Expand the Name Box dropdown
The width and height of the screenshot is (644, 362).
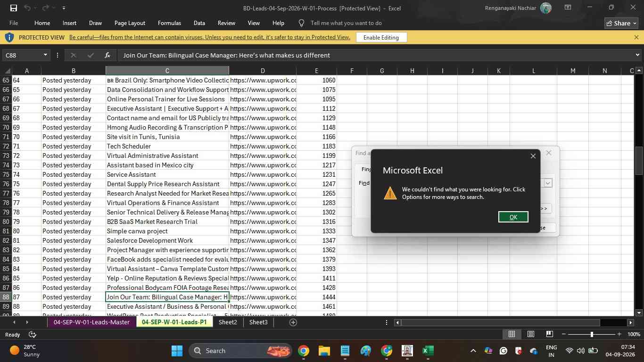tap(45, 55)
